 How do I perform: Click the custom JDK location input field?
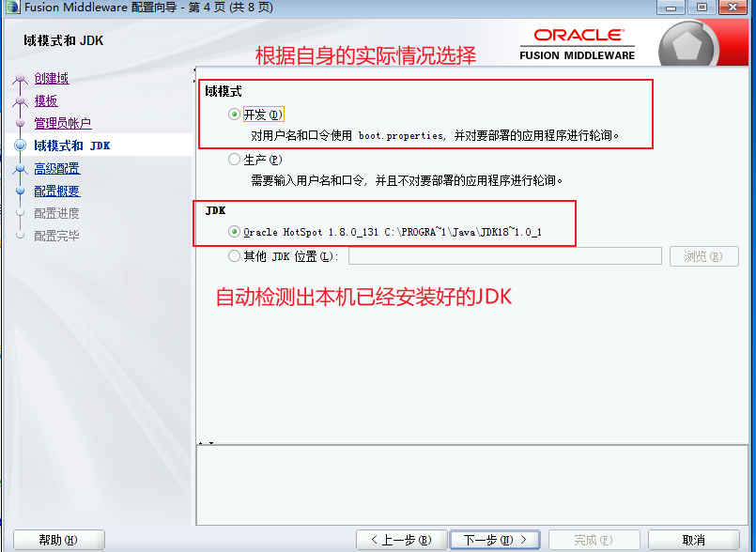coord(504,255)
